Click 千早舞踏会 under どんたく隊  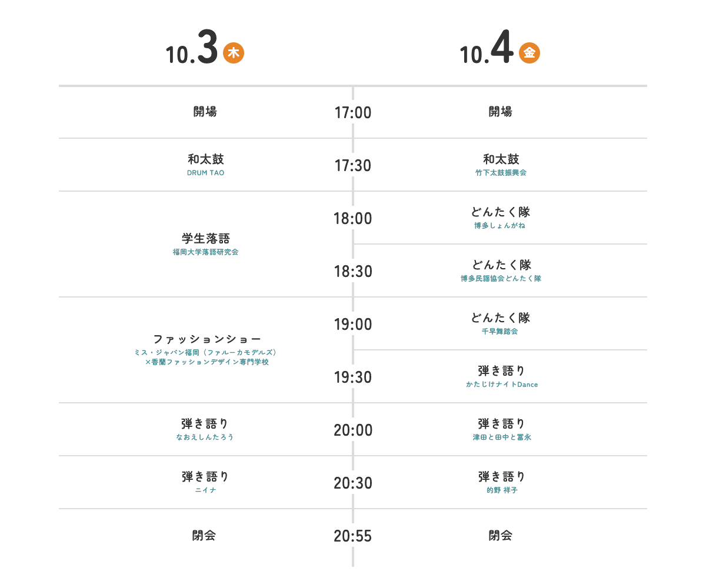(x=500, y=332)
